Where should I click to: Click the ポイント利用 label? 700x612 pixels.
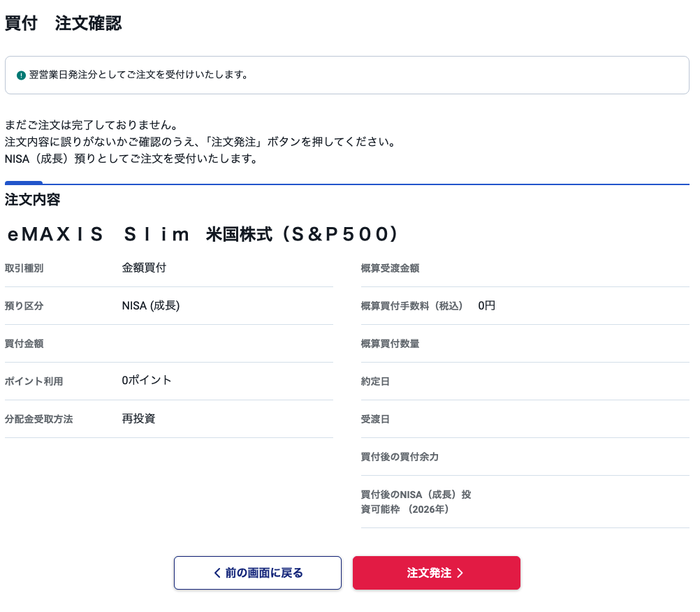pyautogui.click(x=34, y=381)
